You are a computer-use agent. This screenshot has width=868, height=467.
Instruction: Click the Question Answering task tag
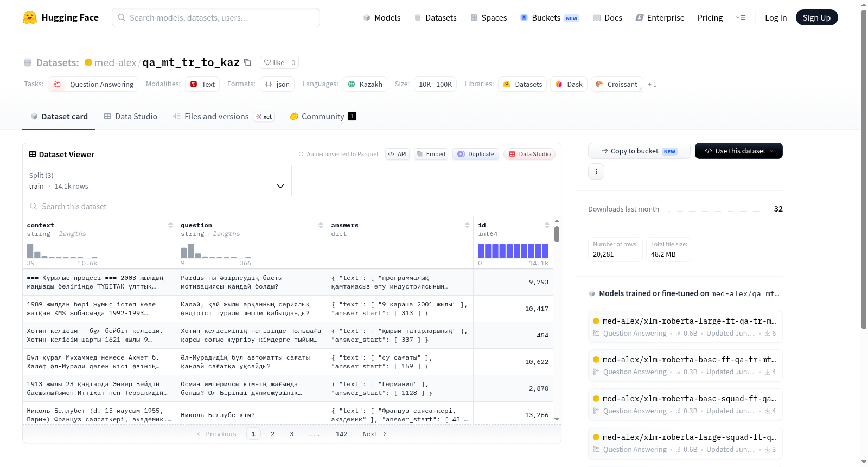[93, 84]
